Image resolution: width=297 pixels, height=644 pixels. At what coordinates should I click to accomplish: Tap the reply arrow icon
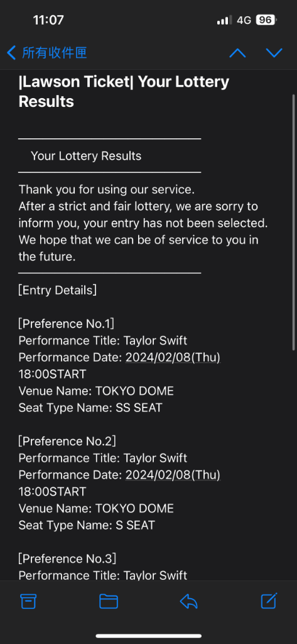pos(189,601)
